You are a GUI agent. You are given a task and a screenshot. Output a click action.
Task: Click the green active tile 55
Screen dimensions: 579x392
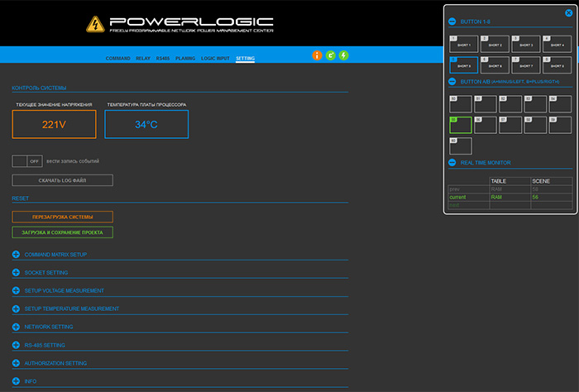[461, 125]
